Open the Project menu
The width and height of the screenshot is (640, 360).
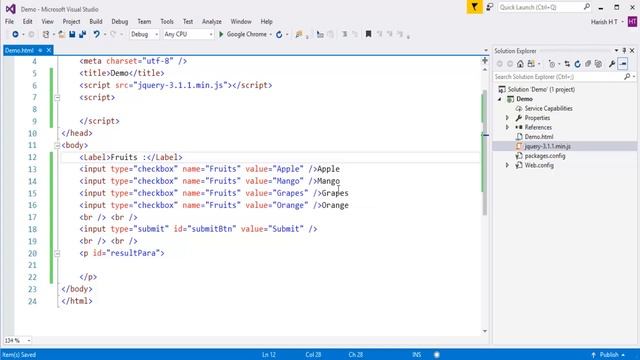coord(71,22)
